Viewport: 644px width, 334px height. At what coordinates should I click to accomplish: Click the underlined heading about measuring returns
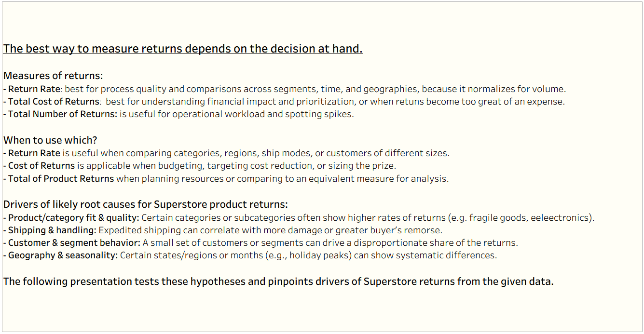(183, 49)
